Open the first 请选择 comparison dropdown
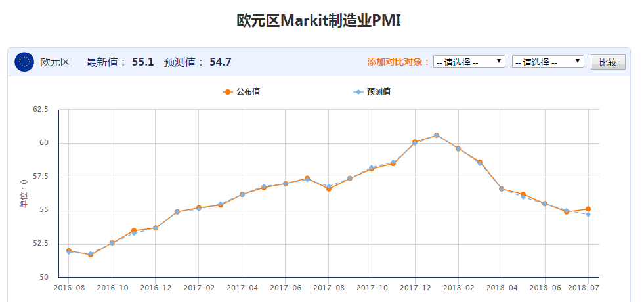Viewport: 644px width, 302px height. pos(469,62)
